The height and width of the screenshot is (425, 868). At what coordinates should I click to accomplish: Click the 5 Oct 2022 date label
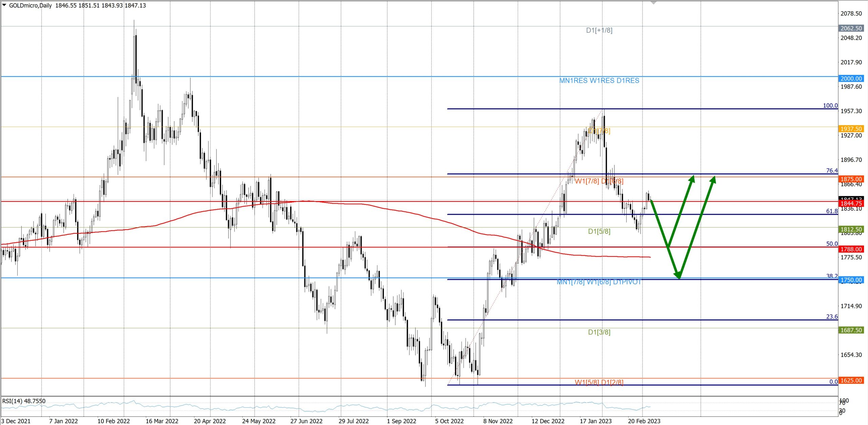(x=449, y=421)
